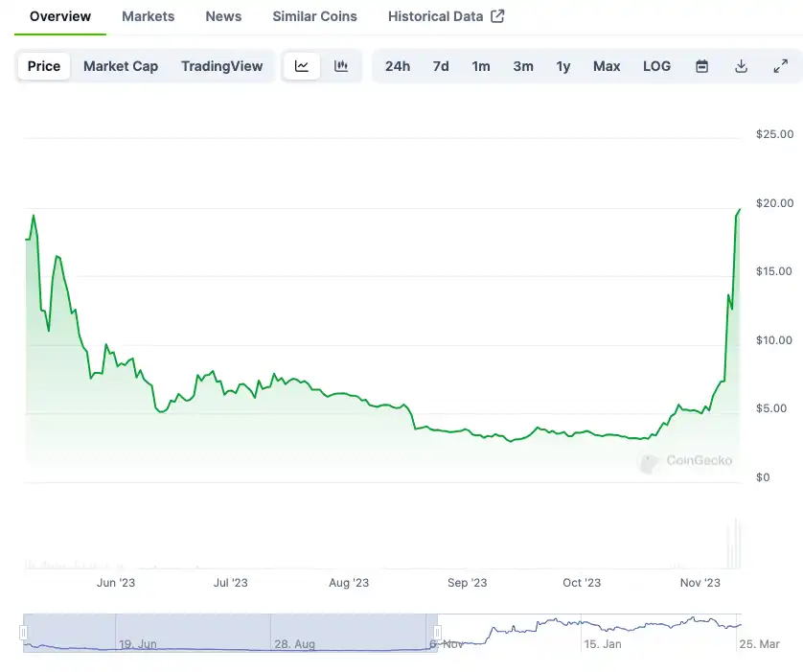Go to Similar Coins tab
Screen dimensions: 803x672
coord(314,16)
